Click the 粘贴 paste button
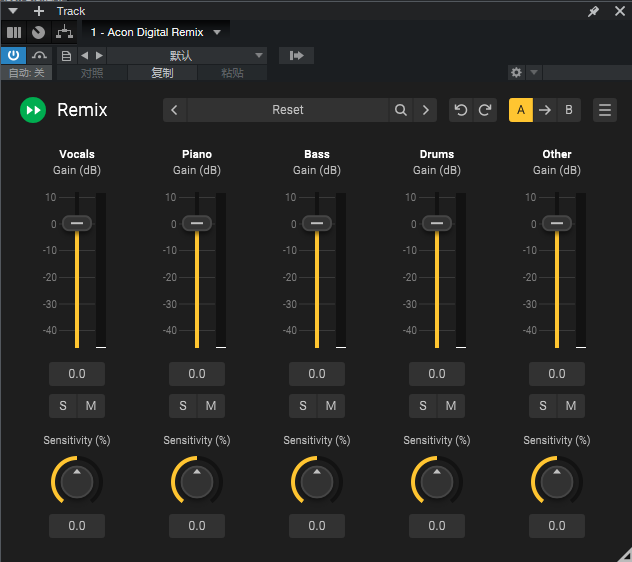 tap(233, 73)
